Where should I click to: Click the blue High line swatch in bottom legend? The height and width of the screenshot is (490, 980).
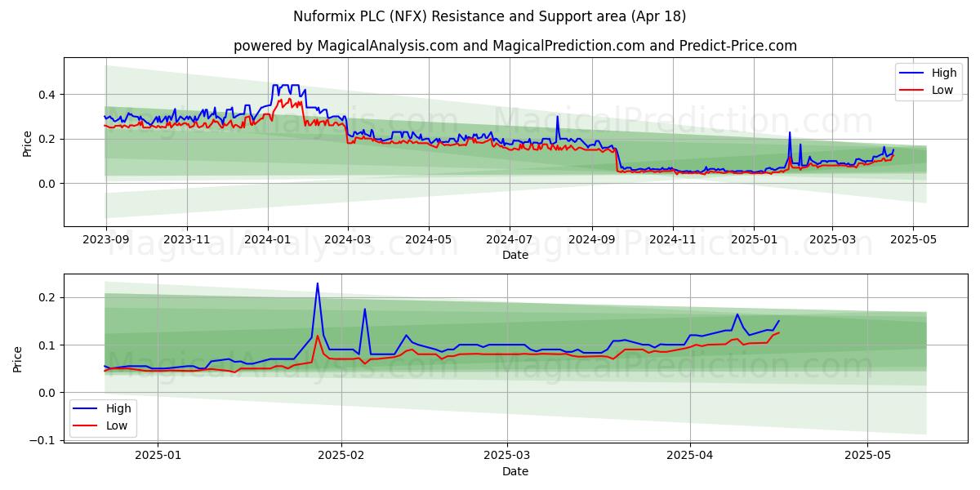tap(87, 408)
